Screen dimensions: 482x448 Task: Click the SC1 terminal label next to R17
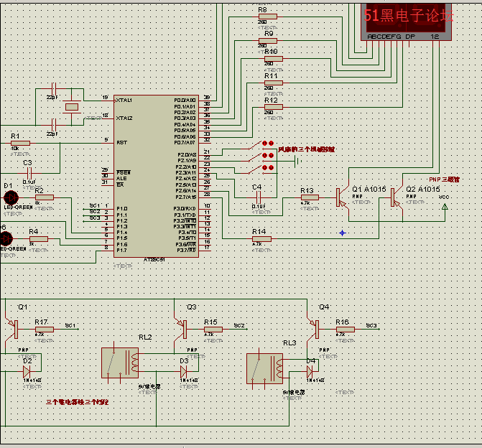(70, 325)
